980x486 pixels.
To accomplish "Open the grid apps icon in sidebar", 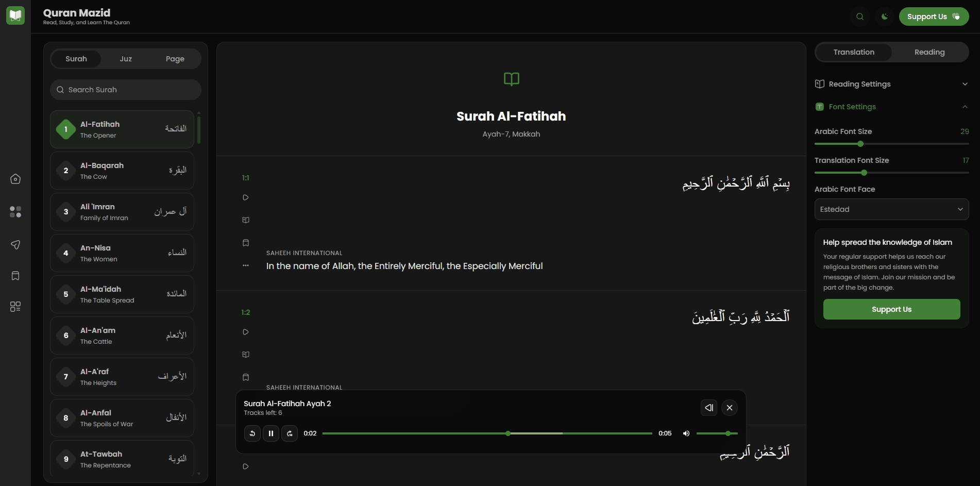I will [15, 307].
